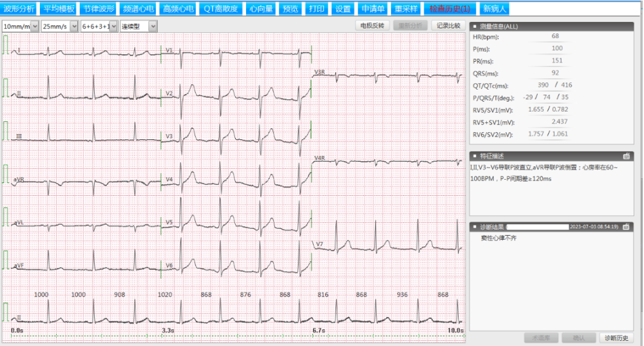Click the 重采样 tab button
The width and height of the screenshot is (644, 346).
click(406, 8)
